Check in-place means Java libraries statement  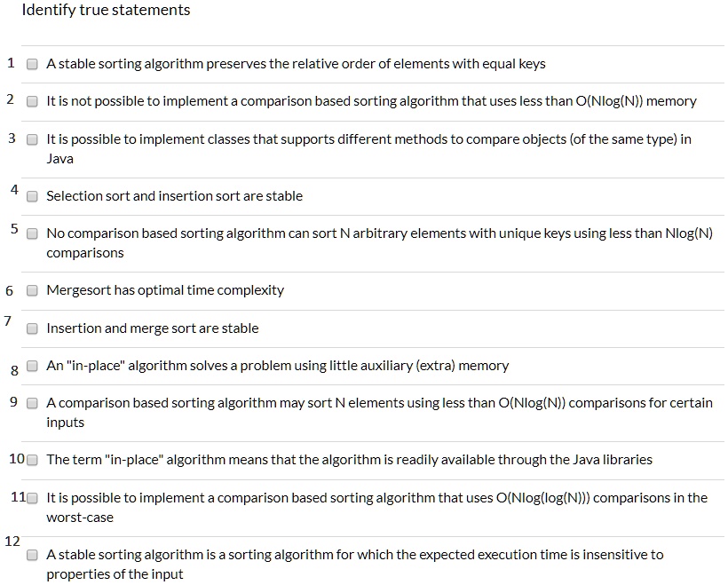pos(32,460)
